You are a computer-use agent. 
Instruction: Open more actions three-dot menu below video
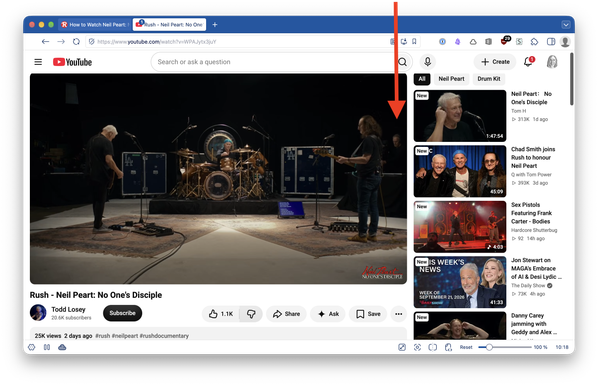click(x=399, y=314)
